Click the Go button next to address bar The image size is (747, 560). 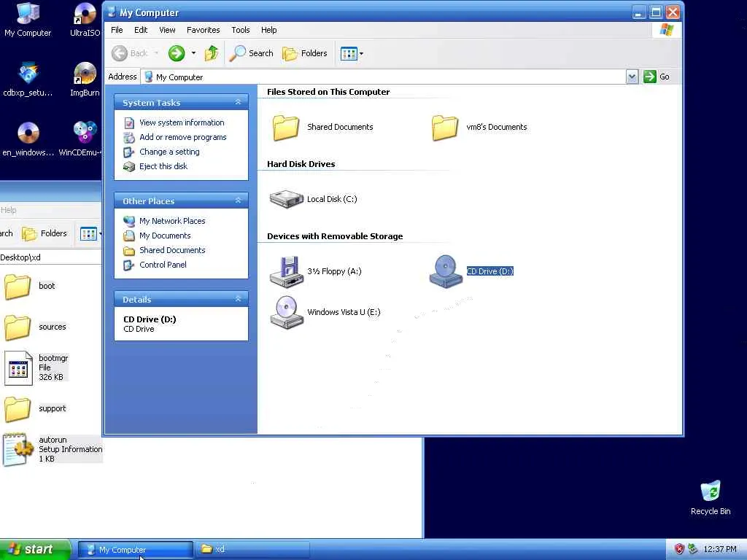pos(657,77)
